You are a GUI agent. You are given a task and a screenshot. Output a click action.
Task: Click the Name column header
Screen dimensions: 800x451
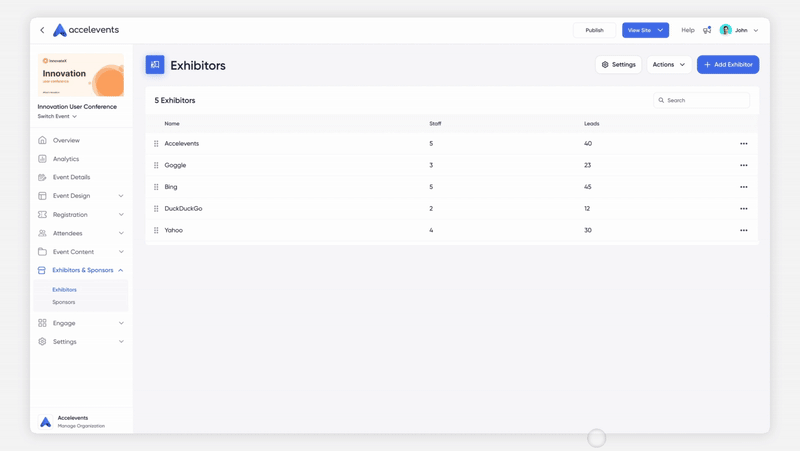click(172, 123)
